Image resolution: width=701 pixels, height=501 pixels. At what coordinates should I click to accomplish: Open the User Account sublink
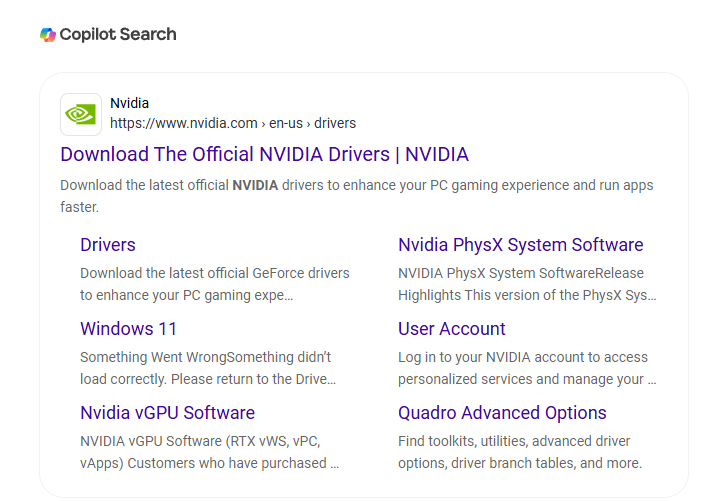[x=452, y=329]
